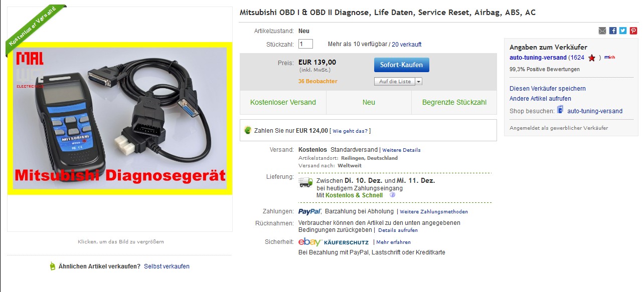Click the help icon next to Kostenlos & Schnell
This screenshot has height=292, width=644.
393,195
